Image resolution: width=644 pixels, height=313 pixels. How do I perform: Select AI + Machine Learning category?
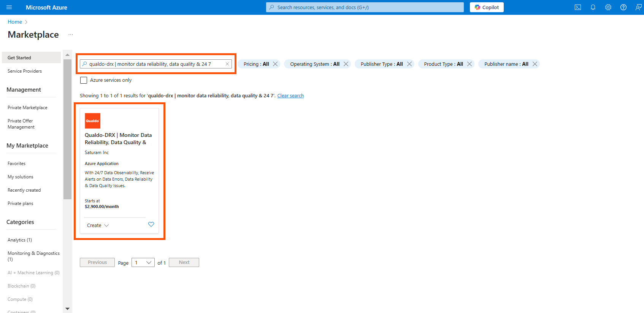click(x=33, y=273)
